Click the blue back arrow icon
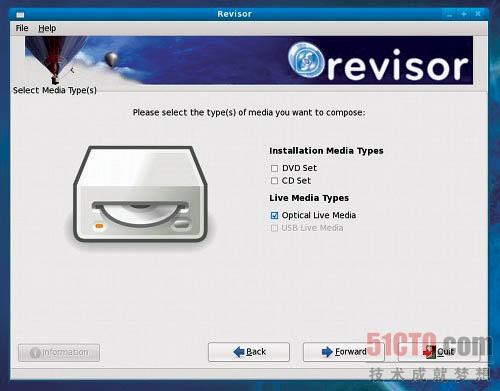Image resolution: width=500 pixels, height=391 pixels. (239, 352)
